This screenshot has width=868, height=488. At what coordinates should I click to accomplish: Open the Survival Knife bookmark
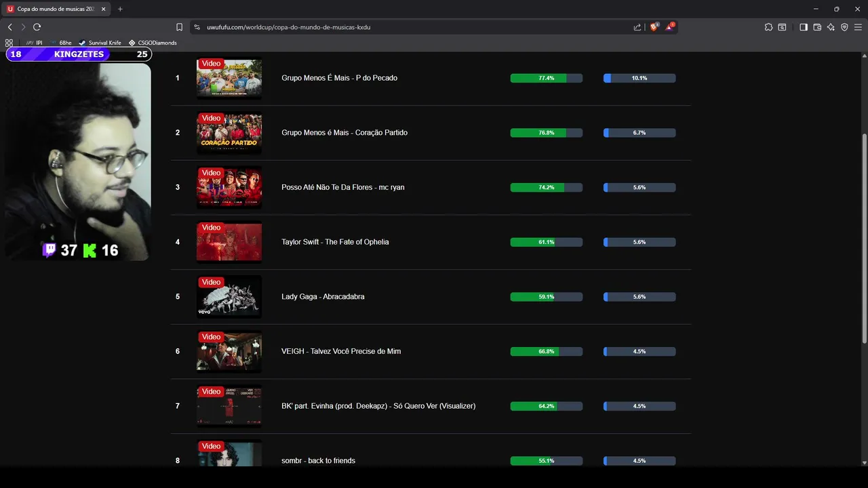coord(100,43)
